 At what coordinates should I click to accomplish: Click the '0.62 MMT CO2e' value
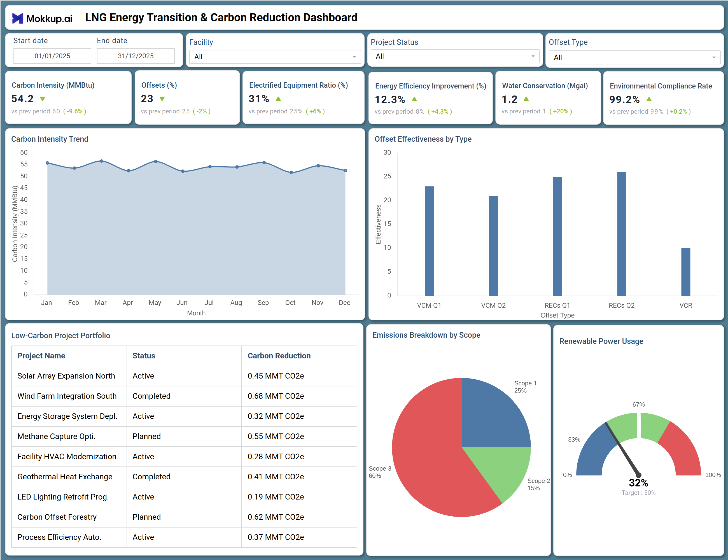[x=276, y=517]
